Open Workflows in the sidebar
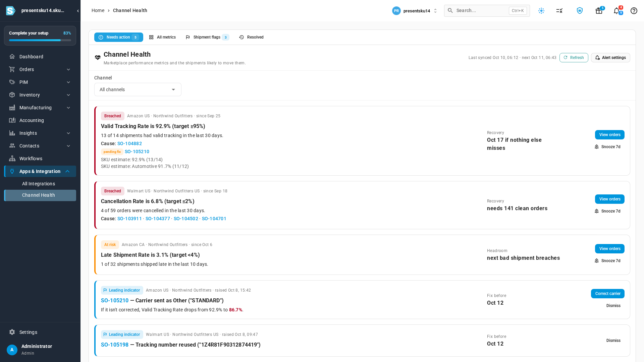 40,159
